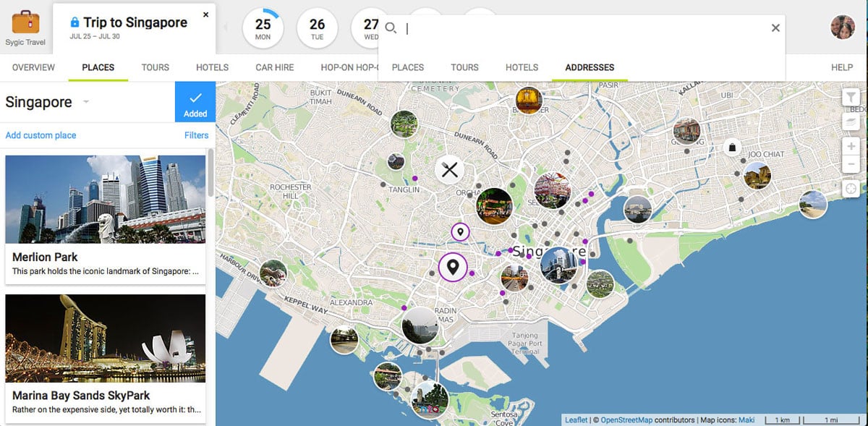
Task: Click the lock icon beside Trip to Singapore
Action: point(75,23)
